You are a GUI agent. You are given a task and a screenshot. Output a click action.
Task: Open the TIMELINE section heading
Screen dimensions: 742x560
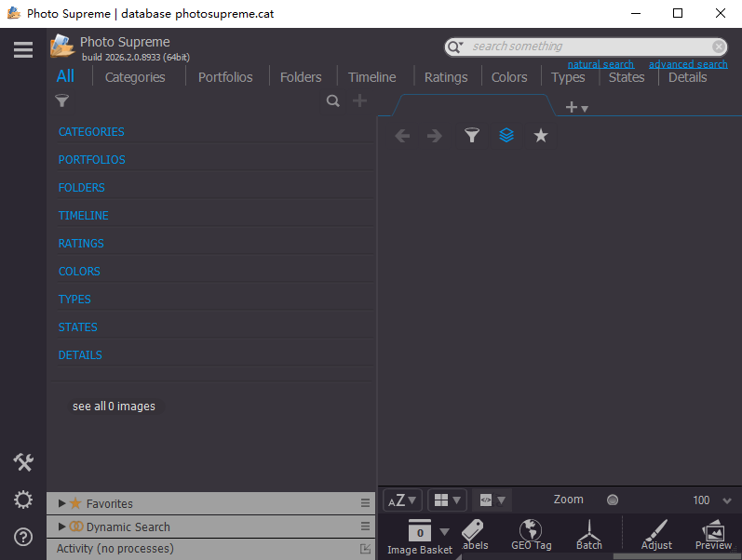point(83,216)
